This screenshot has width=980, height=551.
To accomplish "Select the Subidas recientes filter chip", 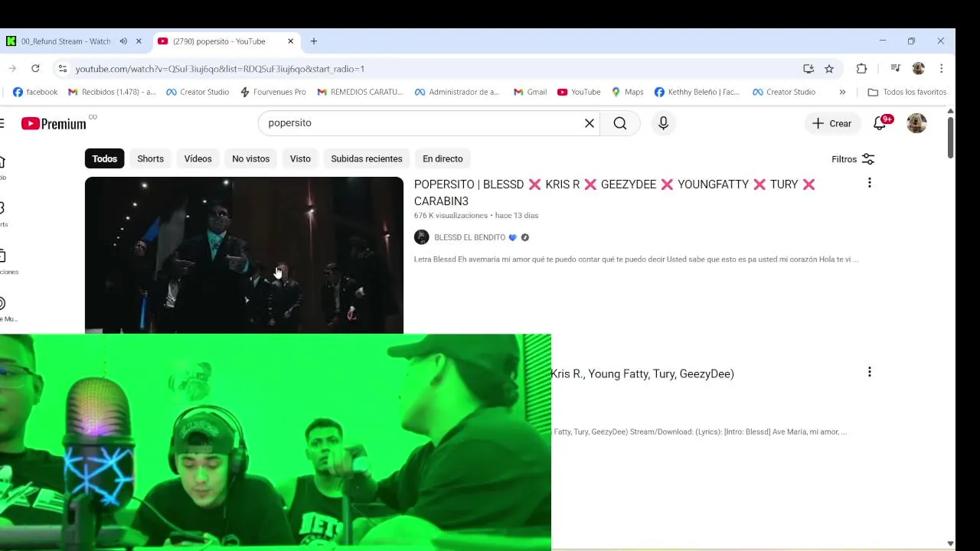I will [x=367, y=158].
